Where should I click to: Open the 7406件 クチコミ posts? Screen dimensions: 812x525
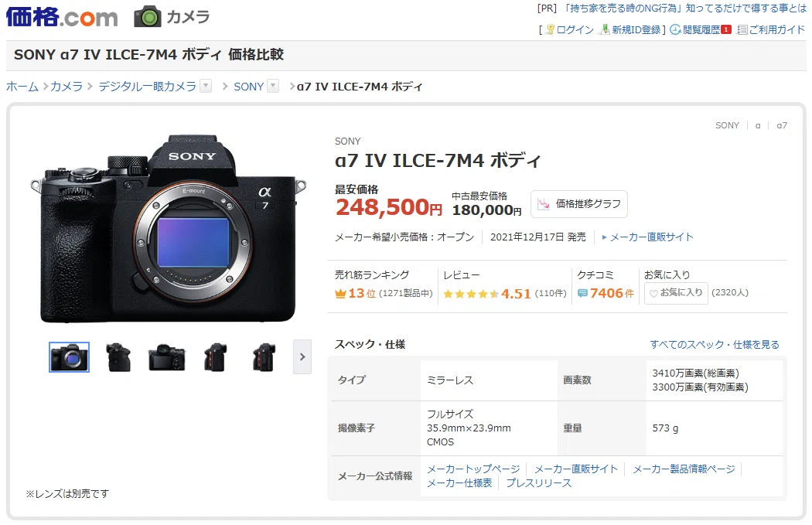pos(612,293)
